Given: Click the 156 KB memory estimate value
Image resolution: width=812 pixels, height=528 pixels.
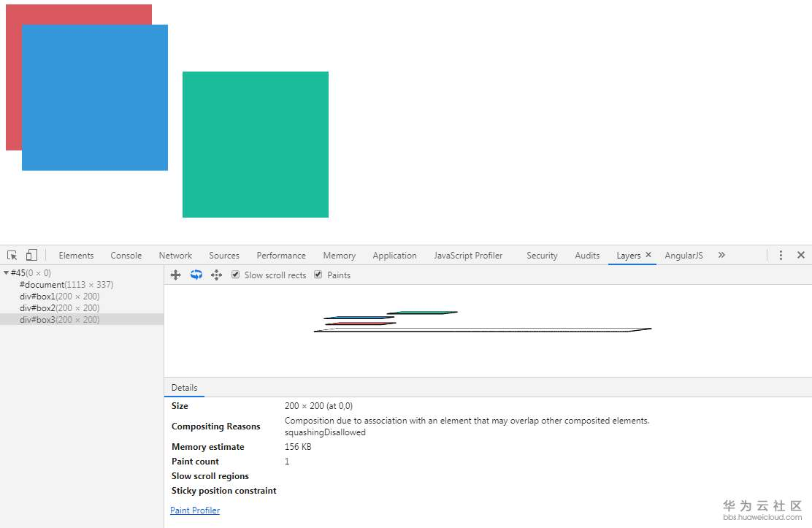Looking at the screenshot, I should [298, 447].
